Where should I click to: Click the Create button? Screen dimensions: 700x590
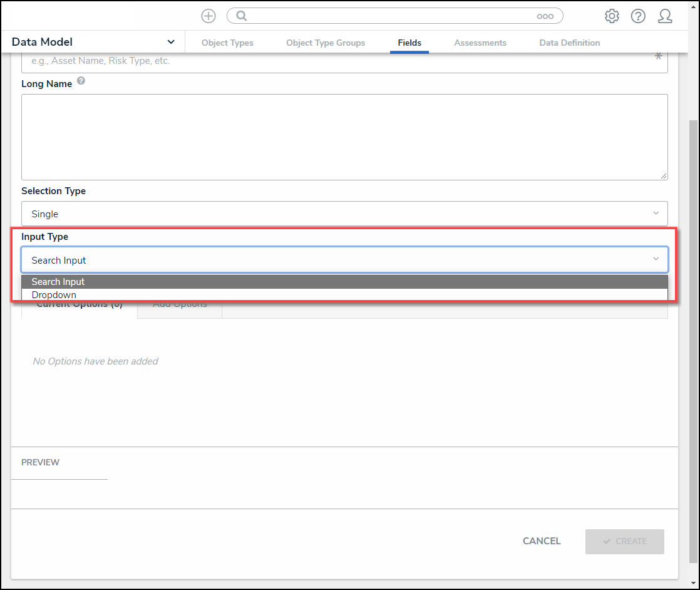625,541
